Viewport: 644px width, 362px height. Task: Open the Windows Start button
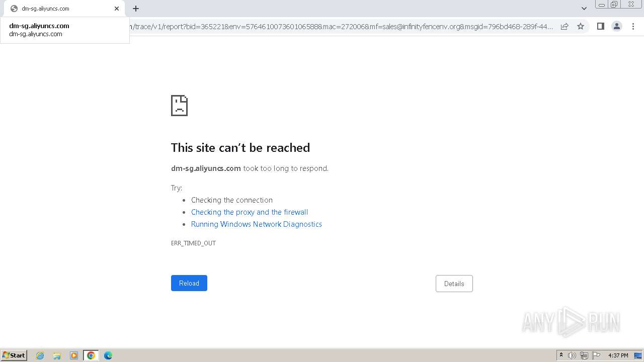(x=14, y=355)
